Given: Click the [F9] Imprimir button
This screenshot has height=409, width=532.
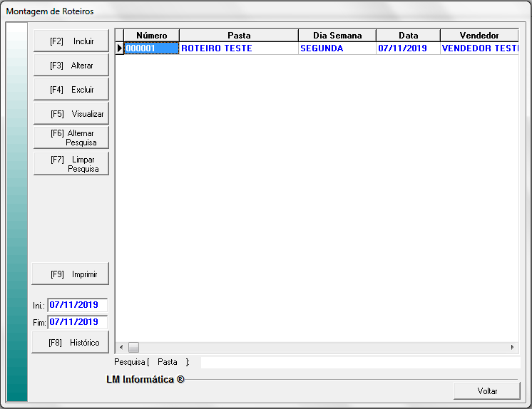Looking at the screenshot, I should [x=70, y=274].
